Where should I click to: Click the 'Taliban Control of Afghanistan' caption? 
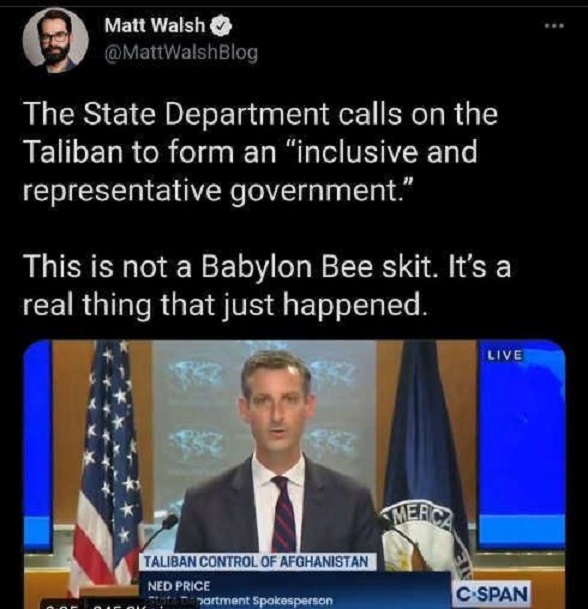(257, 562)
